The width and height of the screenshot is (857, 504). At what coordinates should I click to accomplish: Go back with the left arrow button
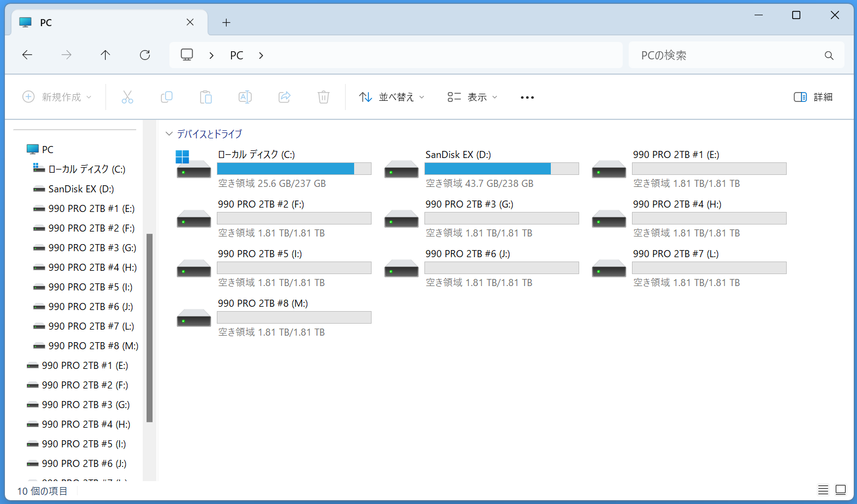27,54
